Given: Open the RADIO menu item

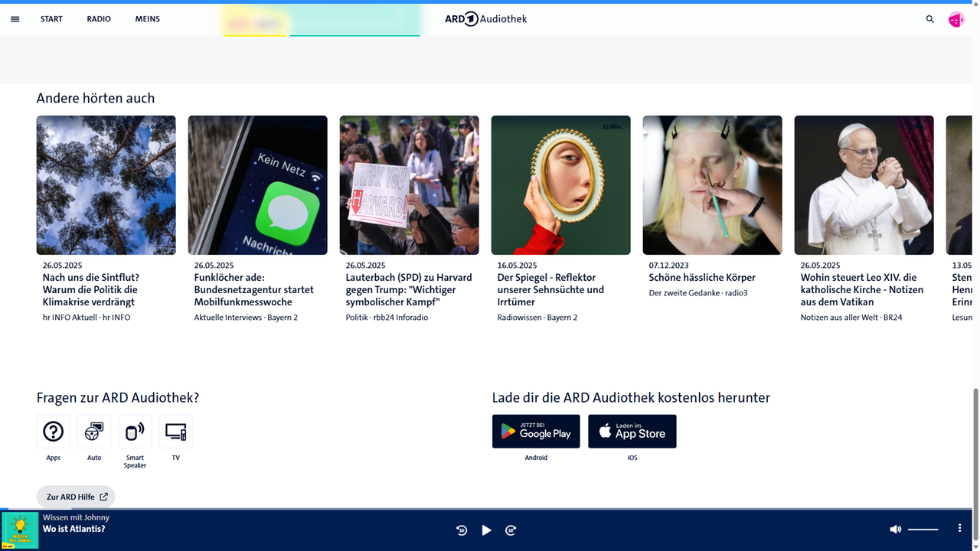Looking at the screenshot, I should (99, 19).
